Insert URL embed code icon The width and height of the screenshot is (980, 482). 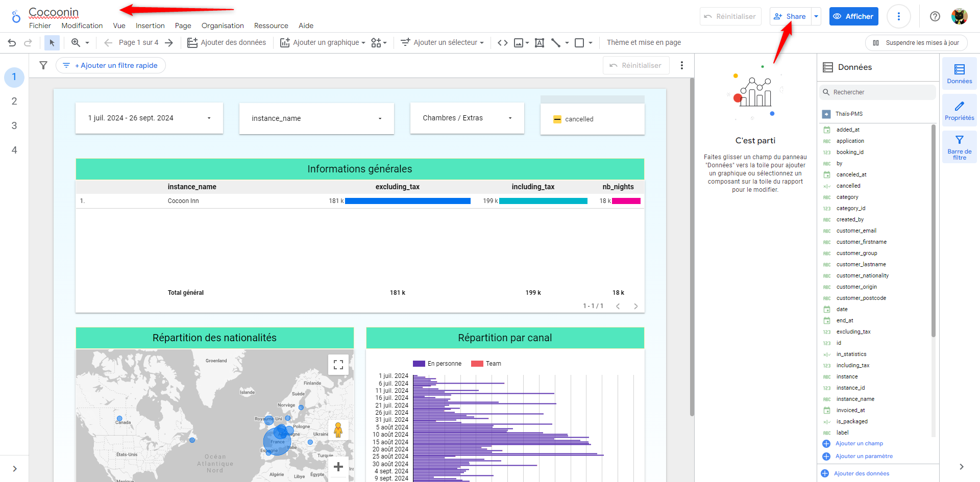click(503, 43)
